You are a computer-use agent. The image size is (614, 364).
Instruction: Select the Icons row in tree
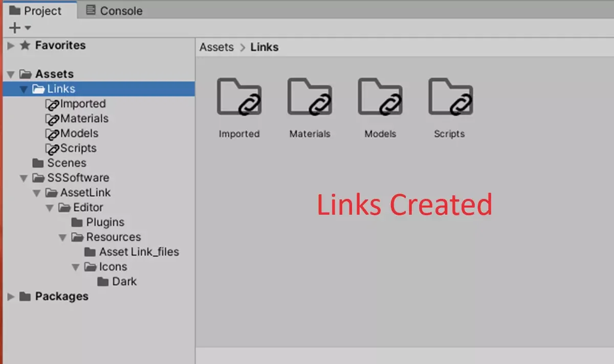[x=99, y=267]
